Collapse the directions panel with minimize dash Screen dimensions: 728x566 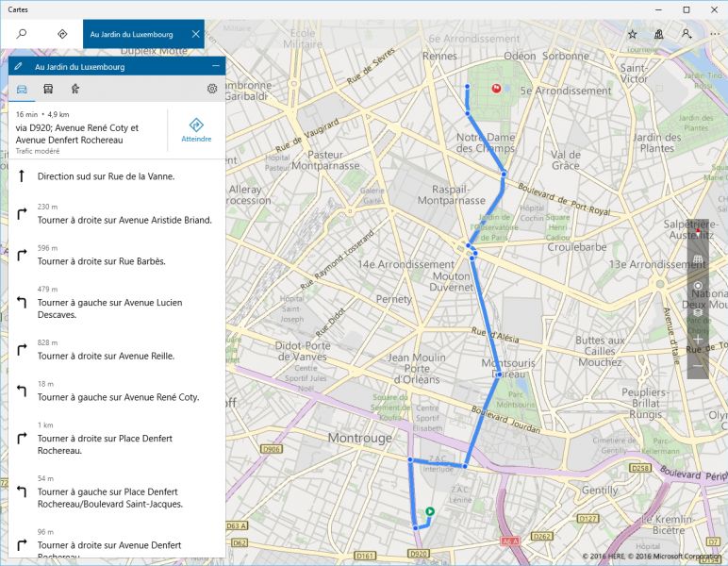click(x=216, y=67)
